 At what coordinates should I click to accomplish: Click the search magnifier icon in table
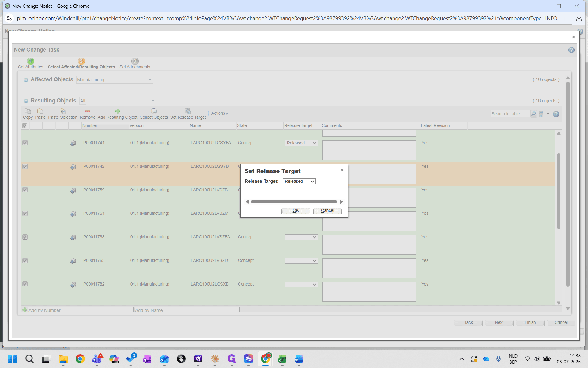[533, 114]
